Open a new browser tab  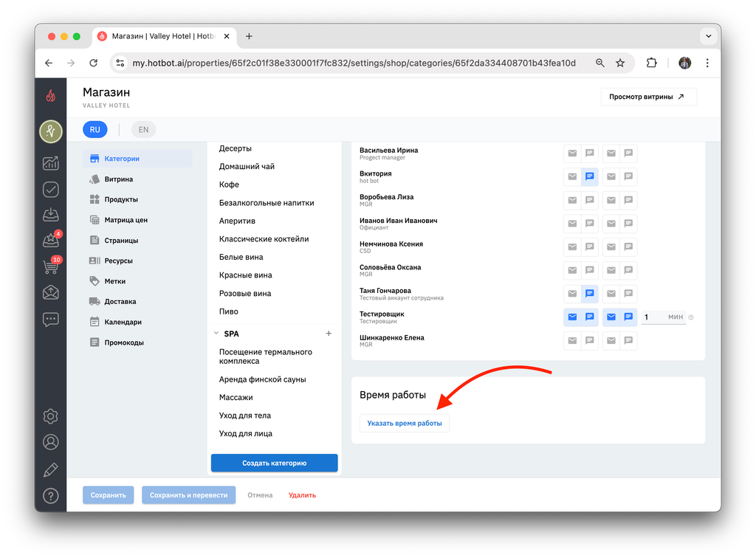(x=249, y=36)
